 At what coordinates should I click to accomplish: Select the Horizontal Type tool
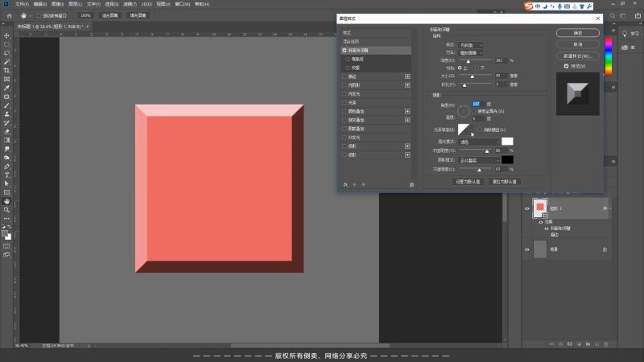click(6, 175)
